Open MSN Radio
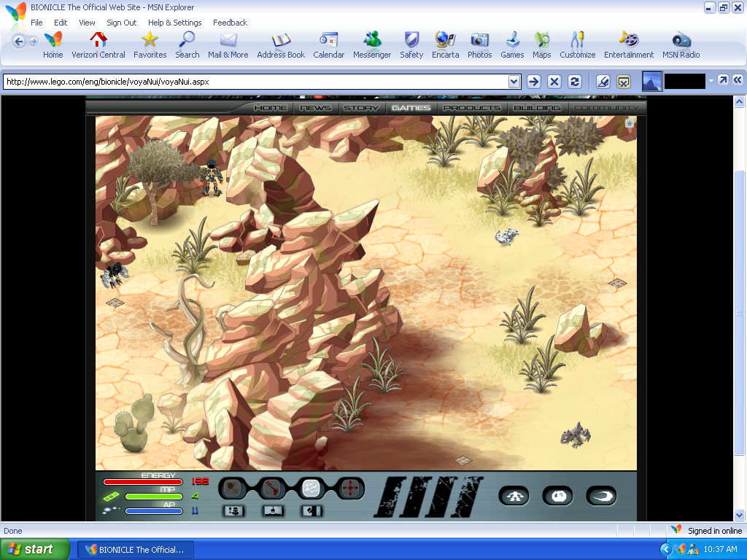This screenshot has width=747, height=560. [x=681, y=46]
